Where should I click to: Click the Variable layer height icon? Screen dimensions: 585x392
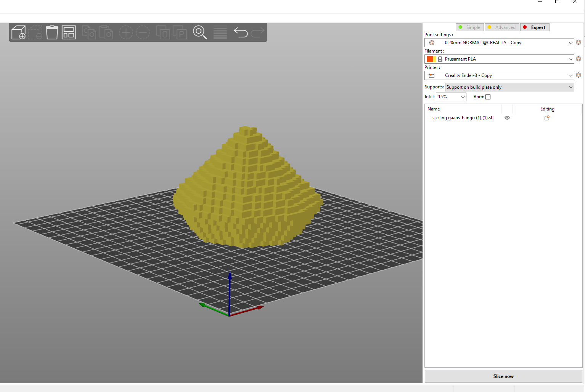pos(220,32)
